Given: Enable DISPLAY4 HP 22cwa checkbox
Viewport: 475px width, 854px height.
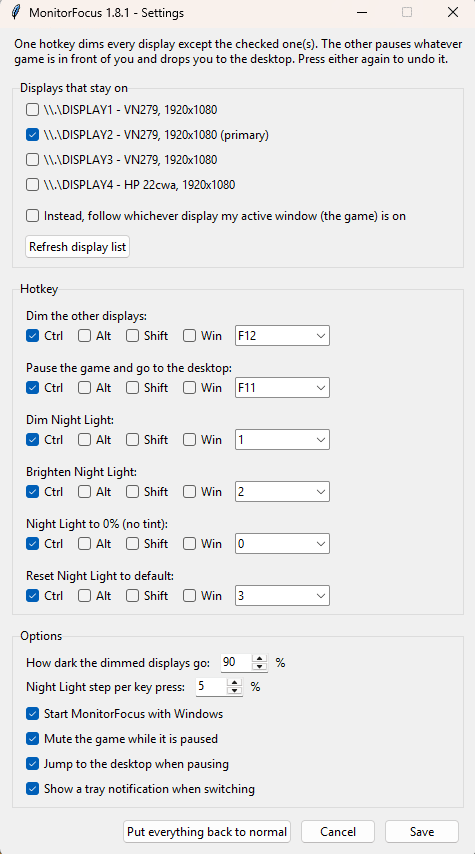Looking at the screenshot, I should [x=33, y=185].
